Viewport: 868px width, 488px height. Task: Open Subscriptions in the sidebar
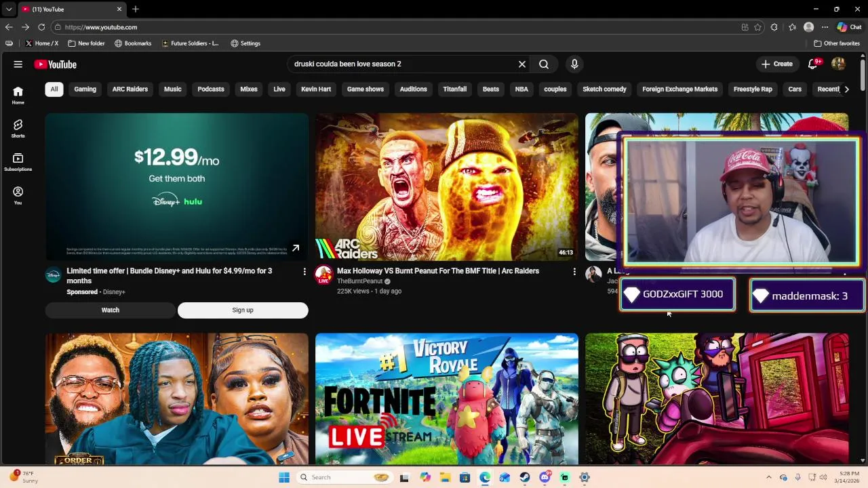(18, 162)
